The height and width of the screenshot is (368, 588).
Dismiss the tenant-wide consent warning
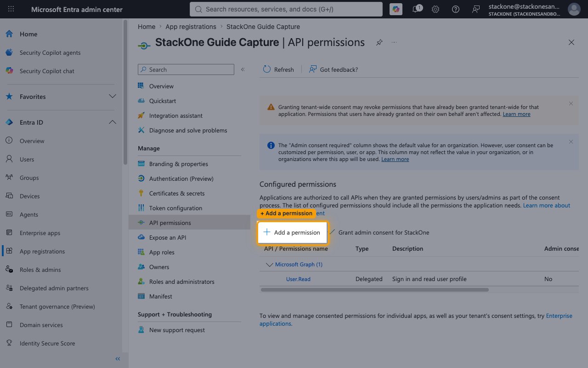click(x=571, y=103)
